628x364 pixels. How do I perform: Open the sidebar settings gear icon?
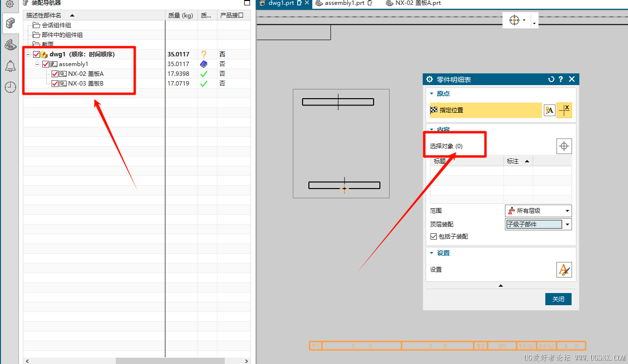[10, 4]
